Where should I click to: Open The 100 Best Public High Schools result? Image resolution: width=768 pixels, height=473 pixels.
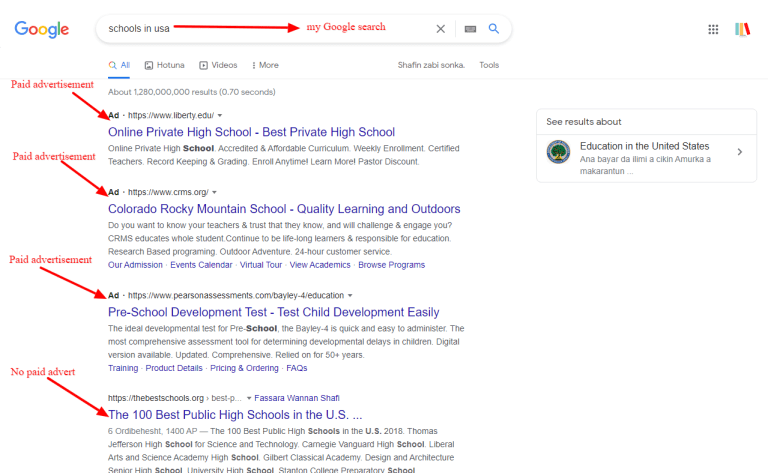(235, 415)
